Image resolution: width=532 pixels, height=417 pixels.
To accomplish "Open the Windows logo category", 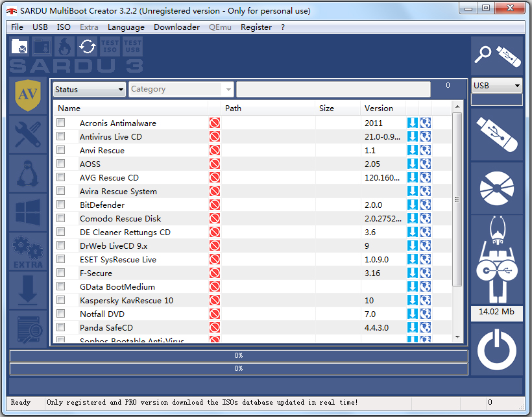I will pos(28,212).
